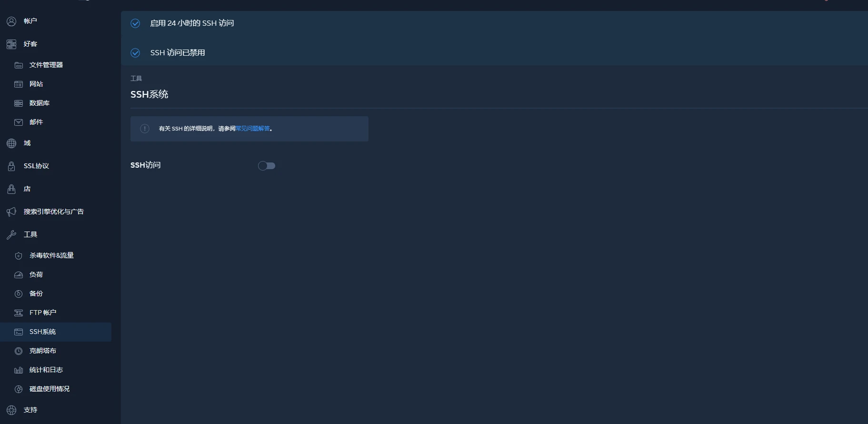This screenshot has width=868, height=424.
Task: Click the 邮件 envelope icon
Action: (x=19, y=122)
